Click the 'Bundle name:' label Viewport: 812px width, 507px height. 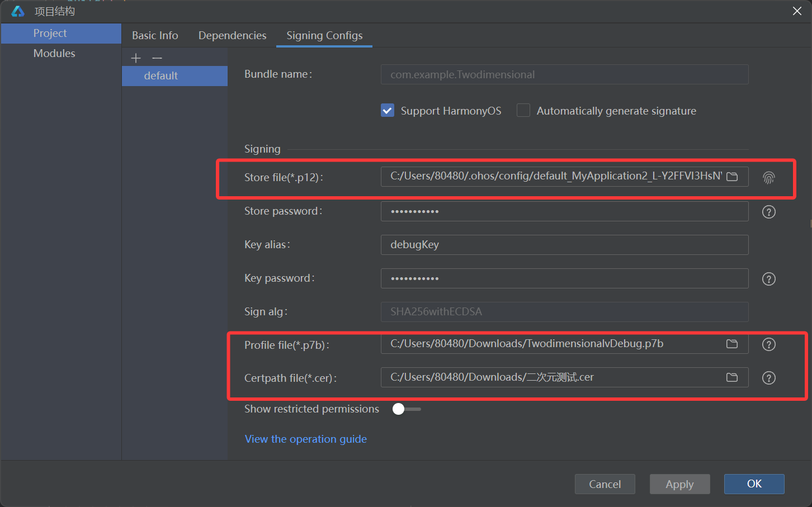(278, 74)
